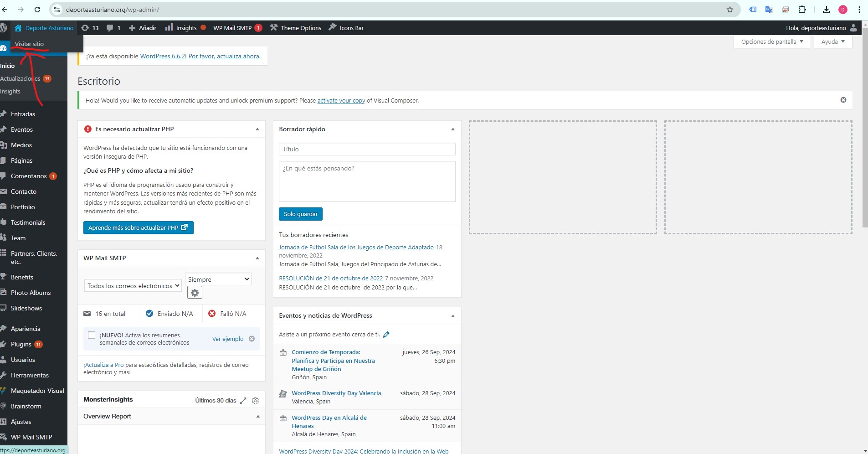Expand Opciones de pantalla
The width and height of the screenshot is (868, 454).
[x=772, y=41]
